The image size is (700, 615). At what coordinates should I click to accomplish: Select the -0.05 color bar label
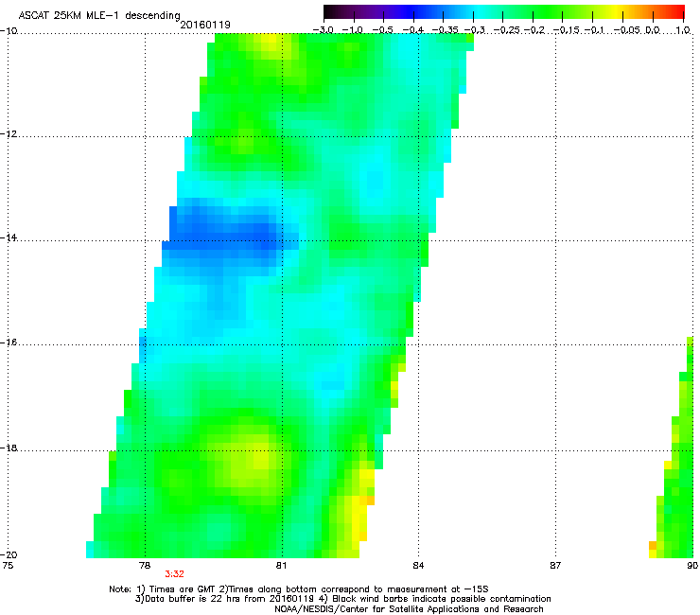click(627, 30)
